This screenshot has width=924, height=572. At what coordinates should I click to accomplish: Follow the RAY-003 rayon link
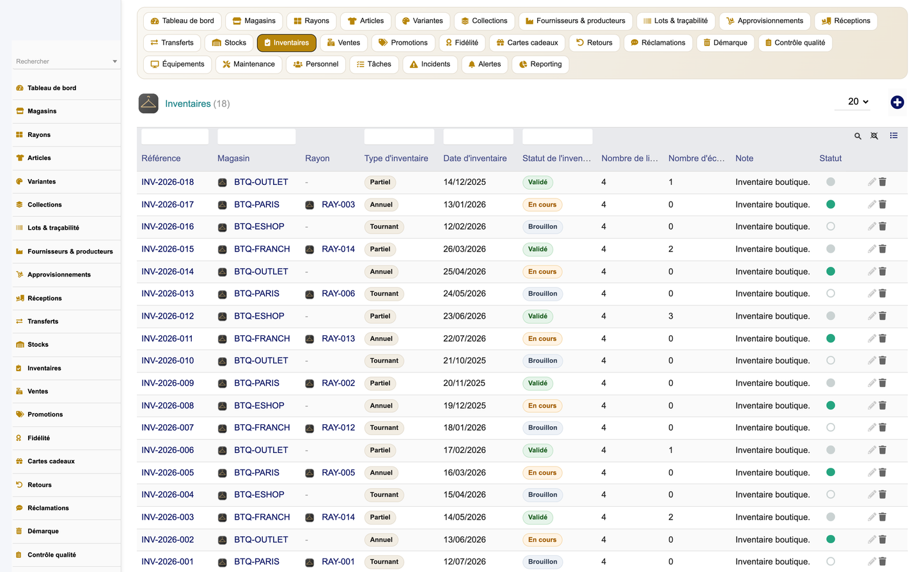pos(338,205)
